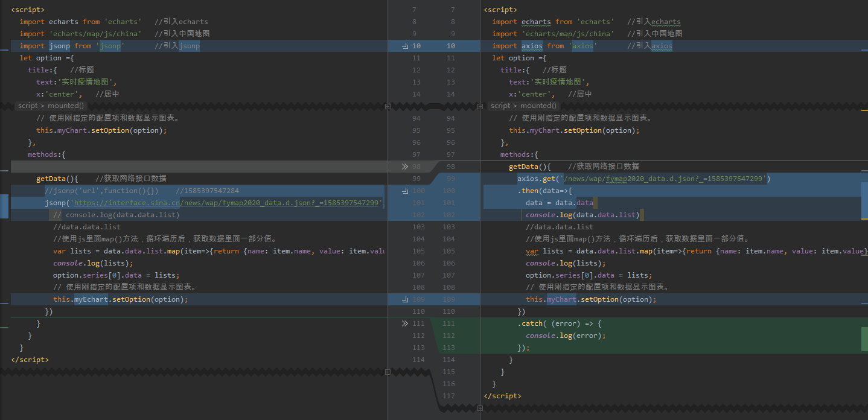Screen dimensions: 868x420
Task: Click 'getData(){' line in the right pane
Action: (530, 167)
